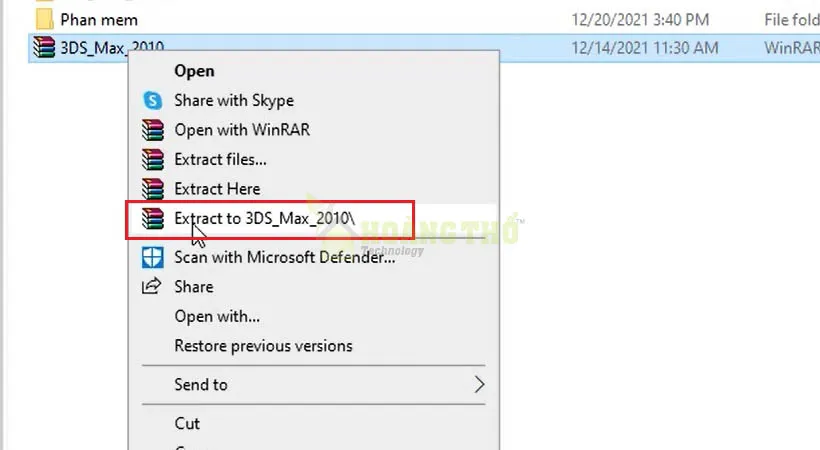Click the Microsoft Defender shield icon
Screen dimensions: 820x450
(x=153, y=257)
